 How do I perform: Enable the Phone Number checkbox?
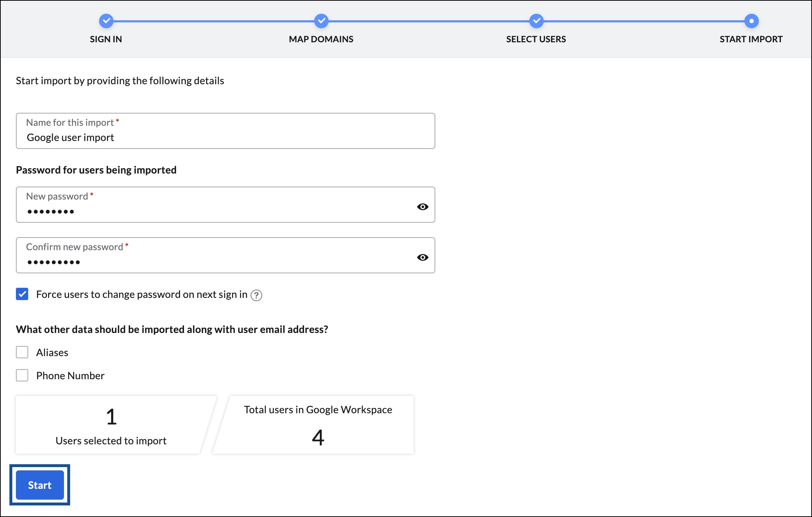click(x=22, y=375)
